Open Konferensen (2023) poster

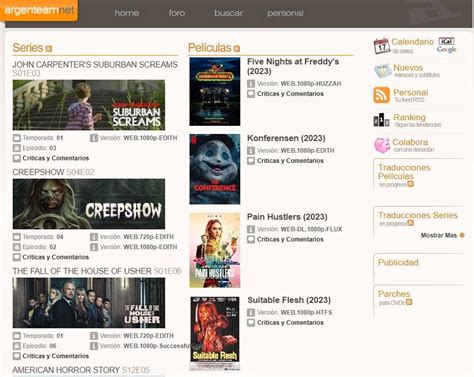[215, 169]
